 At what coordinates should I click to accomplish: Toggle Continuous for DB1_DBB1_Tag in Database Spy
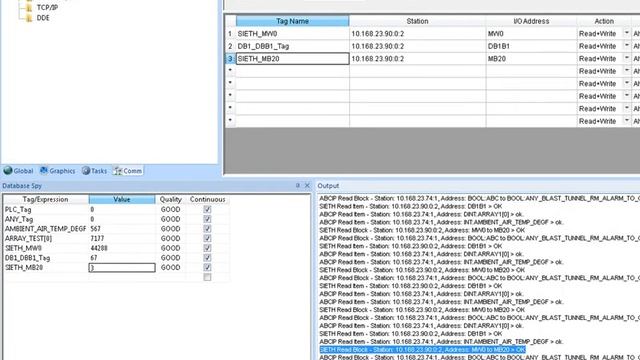(207, 258)
